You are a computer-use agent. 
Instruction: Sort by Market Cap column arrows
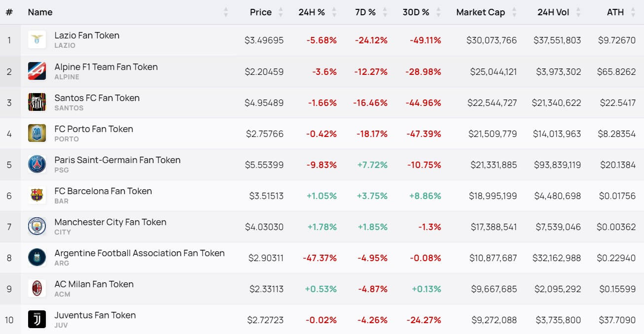point(514,12)
